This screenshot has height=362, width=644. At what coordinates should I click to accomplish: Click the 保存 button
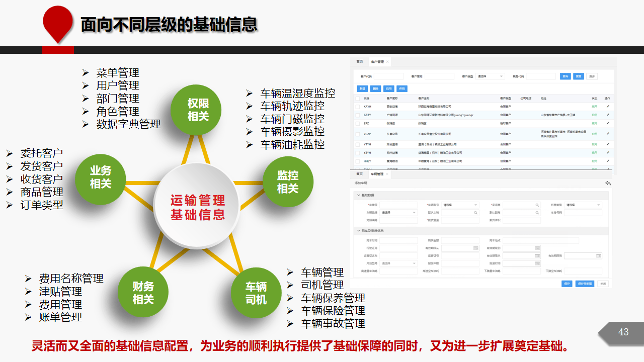[567, 284]
